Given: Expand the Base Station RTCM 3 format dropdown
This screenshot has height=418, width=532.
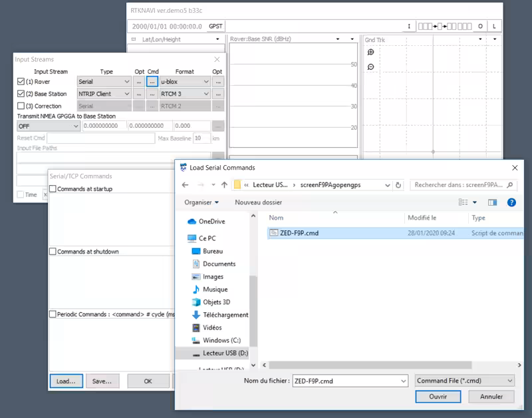Looking at the screenshot, I should coord(185,94).
